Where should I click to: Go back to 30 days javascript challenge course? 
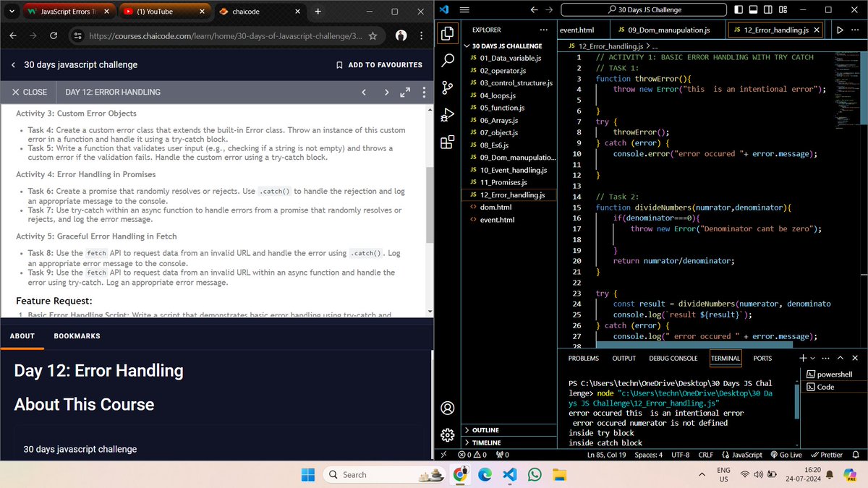[x=13, y=64]
